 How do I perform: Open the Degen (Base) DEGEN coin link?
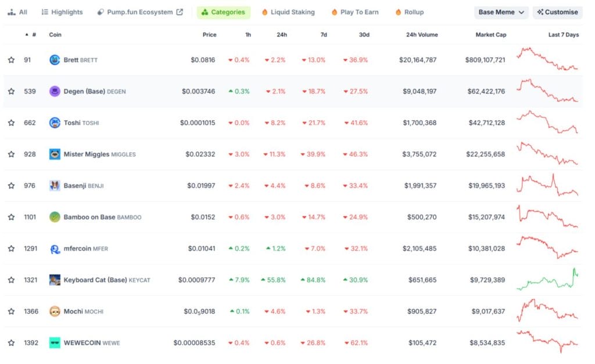coord(95,91)
